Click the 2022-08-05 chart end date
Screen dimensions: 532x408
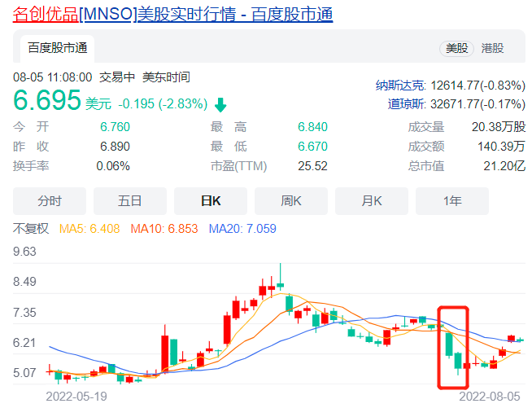click(x=490, y=397)
